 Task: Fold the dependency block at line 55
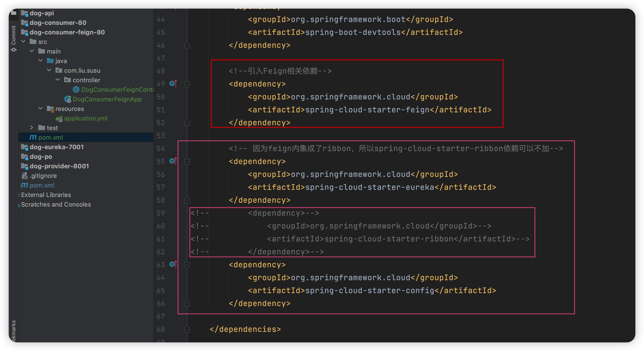(x=187, y=162)
